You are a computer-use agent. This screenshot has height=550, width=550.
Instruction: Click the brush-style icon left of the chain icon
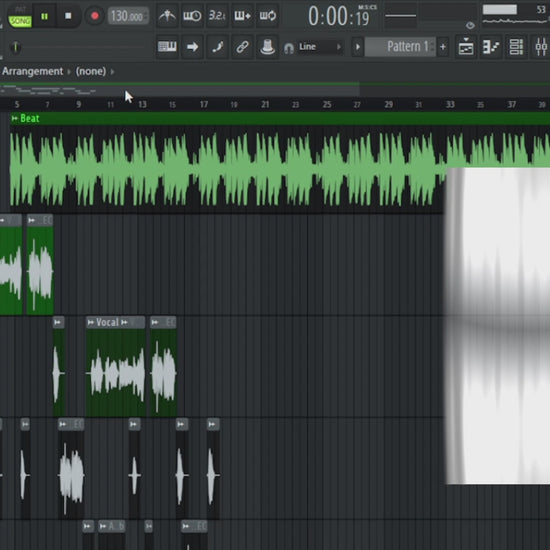click(217, 46)
